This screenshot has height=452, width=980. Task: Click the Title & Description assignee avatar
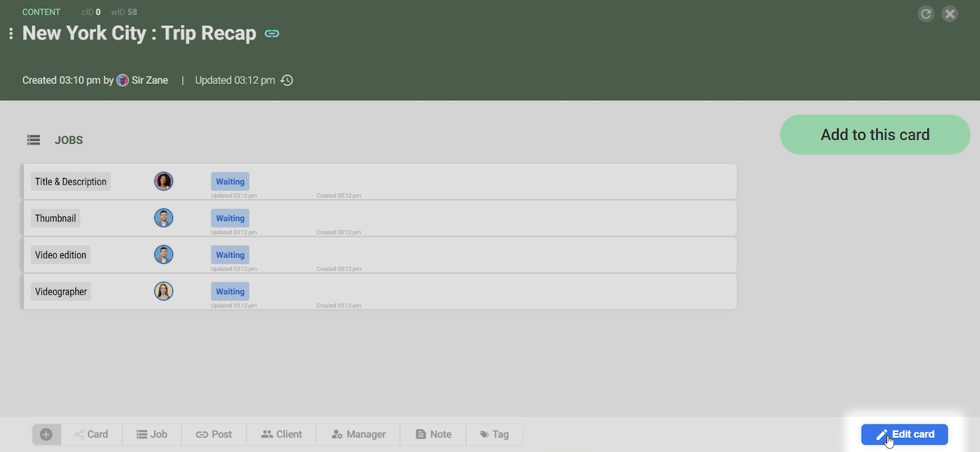(x=164, y=181)
